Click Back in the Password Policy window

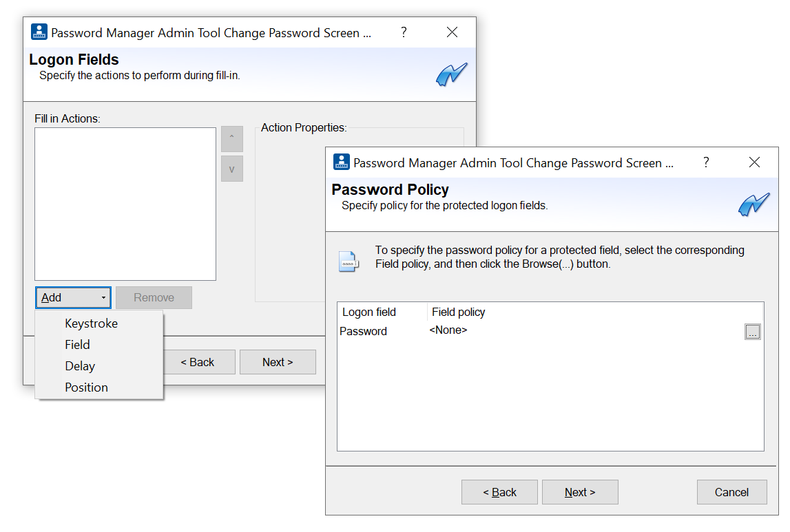point(499,492)
